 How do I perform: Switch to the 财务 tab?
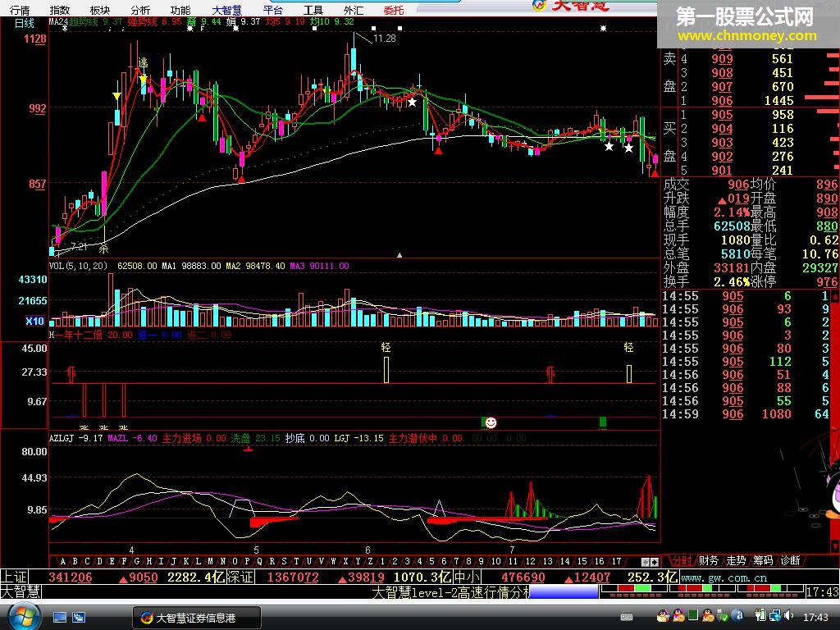point(709,560)
